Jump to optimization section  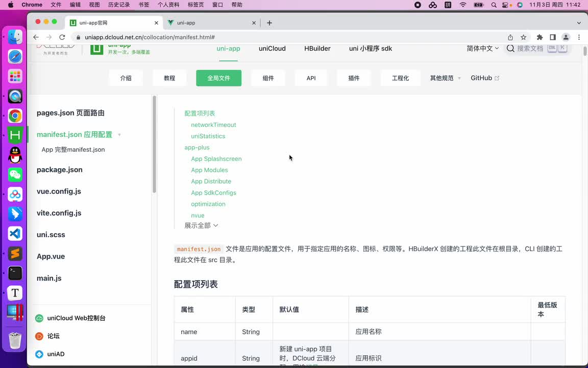208,204
